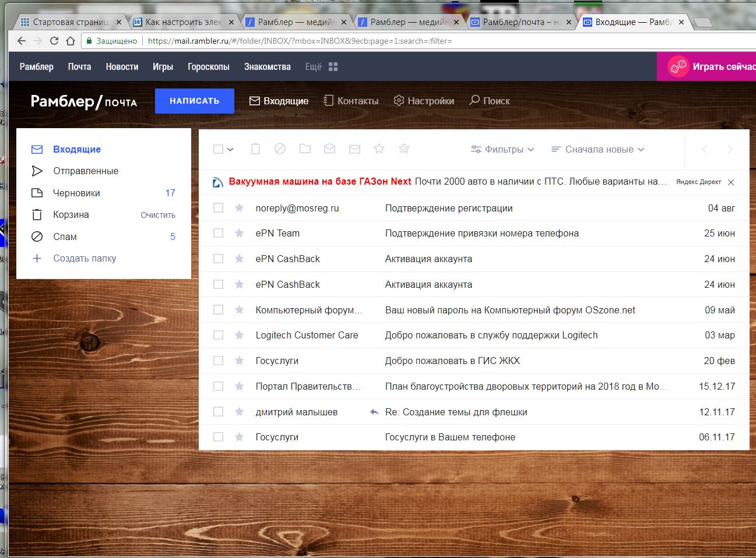756x558 pixels.
Task: Click the reply arrow icon on Re: Создание темы
Action: pyautogui.click(x=374, y=412)
